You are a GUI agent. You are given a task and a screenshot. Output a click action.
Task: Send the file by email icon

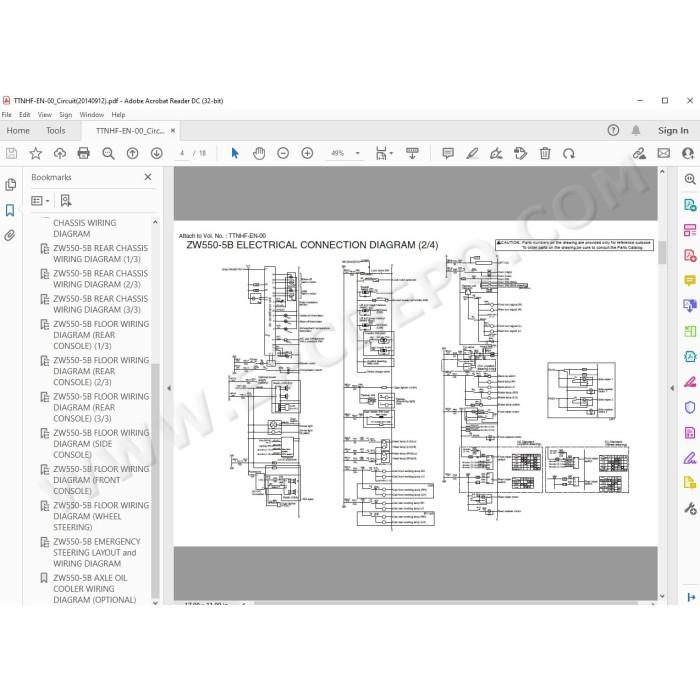pos(663,154)
